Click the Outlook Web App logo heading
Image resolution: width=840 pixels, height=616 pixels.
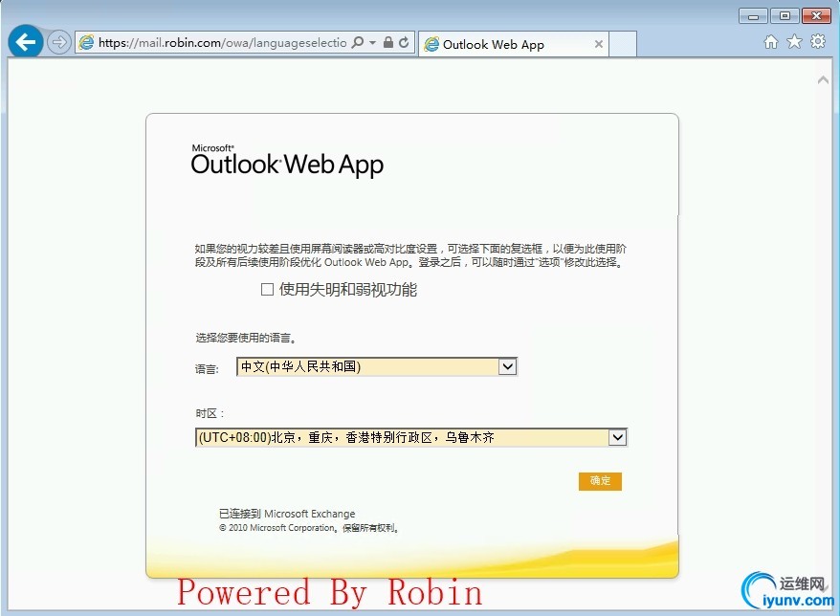tap(287, 160)
